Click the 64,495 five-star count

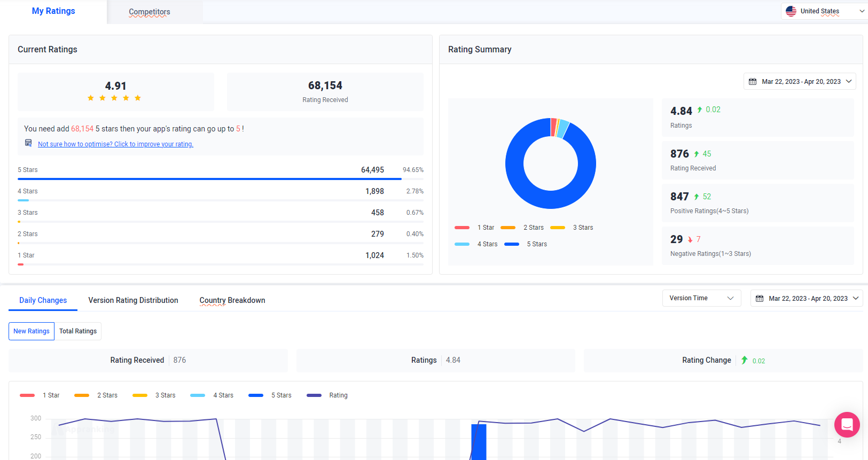(372, 170)
